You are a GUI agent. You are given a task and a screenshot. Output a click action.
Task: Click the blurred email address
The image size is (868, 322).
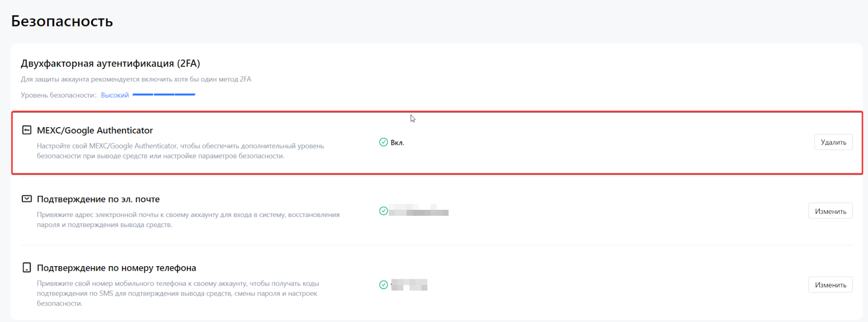tap(419, 211)
